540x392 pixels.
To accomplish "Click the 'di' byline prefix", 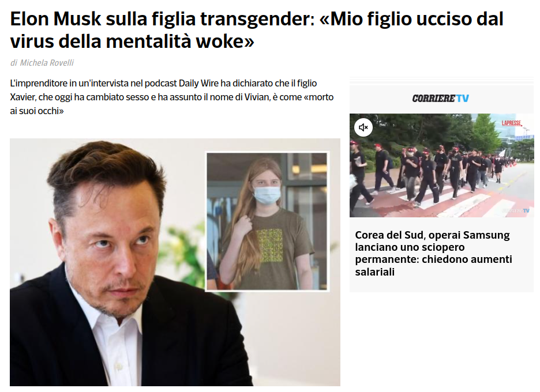I will (14, 63).
